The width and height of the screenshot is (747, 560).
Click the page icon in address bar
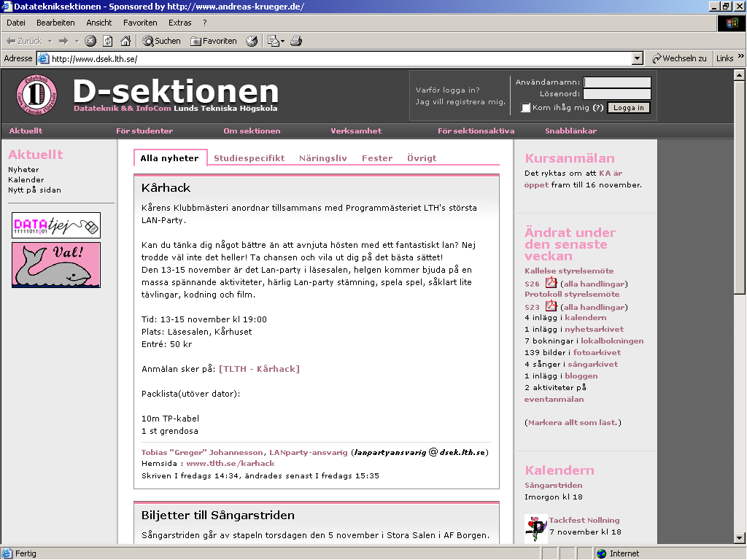pos(44,58)
